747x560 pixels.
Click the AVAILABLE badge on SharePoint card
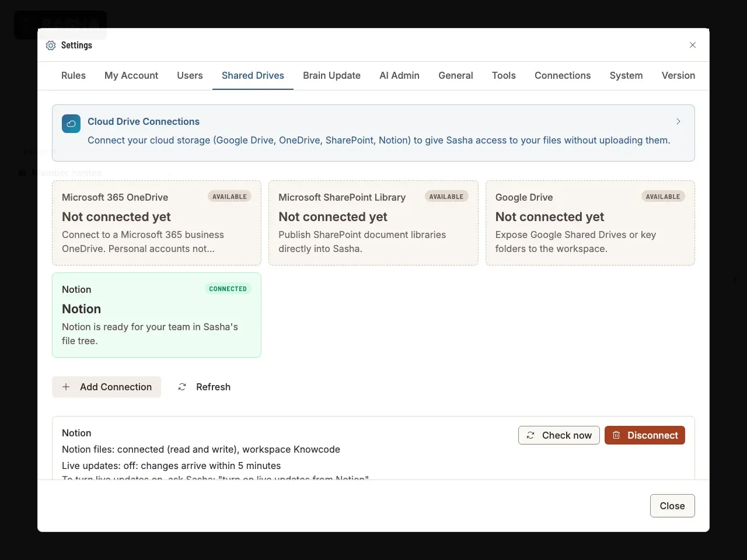pyautogui.click(x=446, y=197)
